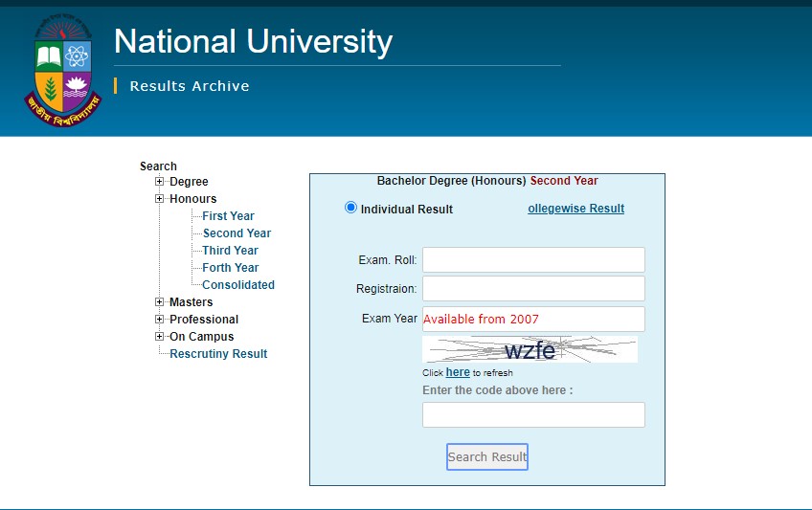Select the Masters category label
812x510 pixels.
pyautogui.click(x=192, y=302)
